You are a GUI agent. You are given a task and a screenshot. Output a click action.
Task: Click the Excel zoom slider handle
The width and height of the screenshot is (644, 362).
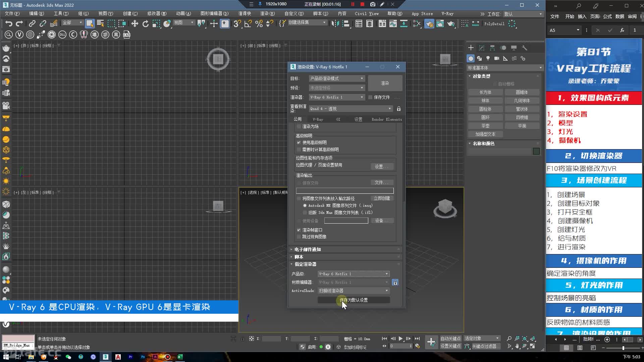coord(623,348)
